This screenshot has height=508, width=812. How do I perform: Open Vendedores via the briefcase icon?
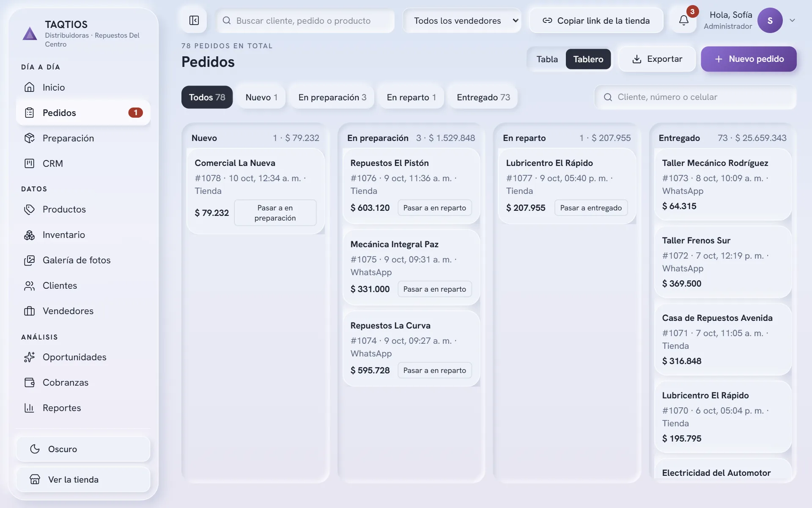29,311
